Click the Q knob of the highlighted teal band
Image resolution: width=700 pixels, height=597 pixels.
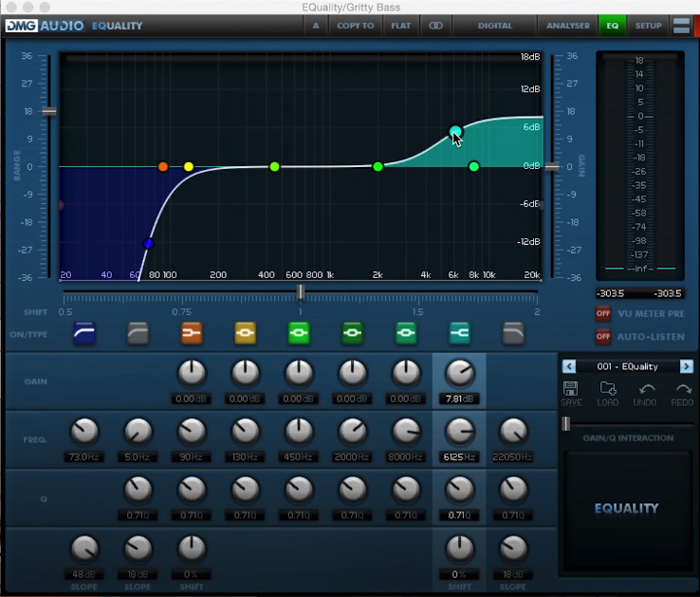click(x=459, y=490)
